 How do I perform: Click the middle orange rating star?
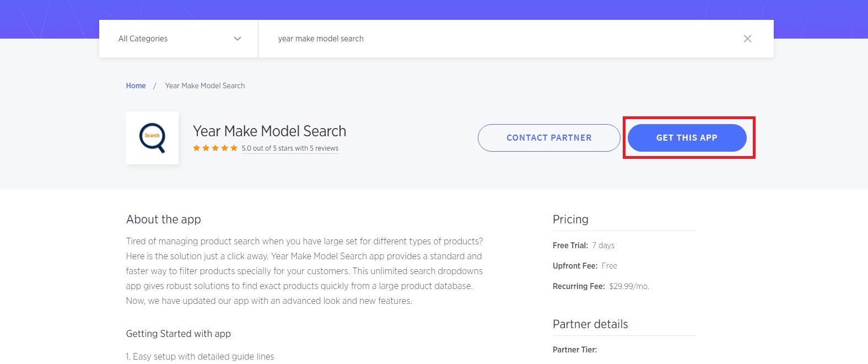pos(215,148)
